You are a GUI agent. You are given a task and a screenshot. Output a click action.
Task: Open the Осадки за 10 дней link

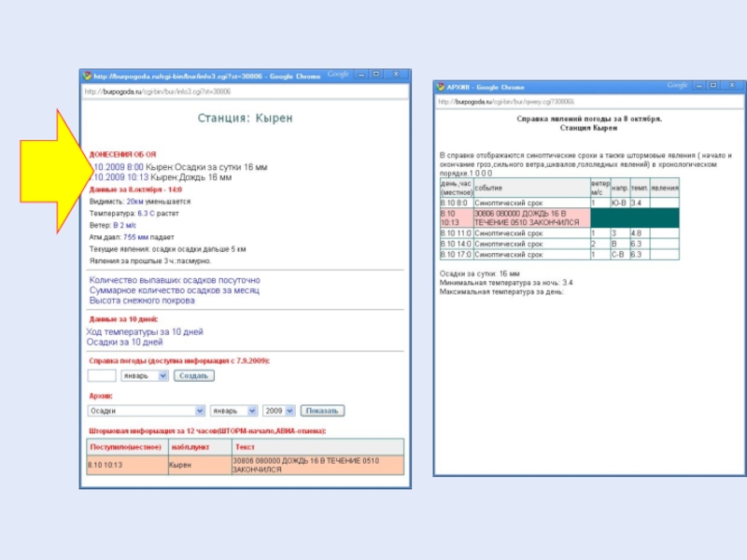(125, 343)
